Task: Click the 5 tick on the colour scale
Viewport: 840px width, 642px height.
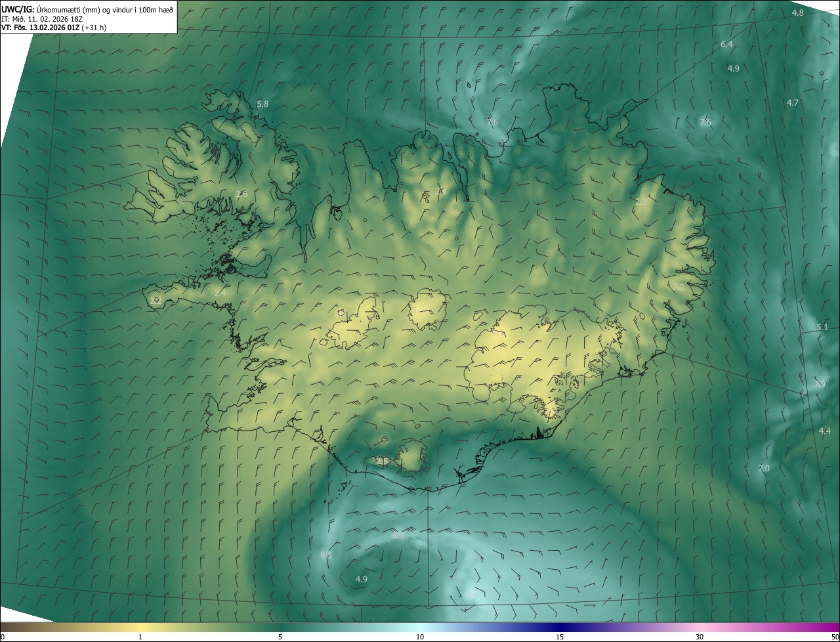Action: click(x=280, y=637)
